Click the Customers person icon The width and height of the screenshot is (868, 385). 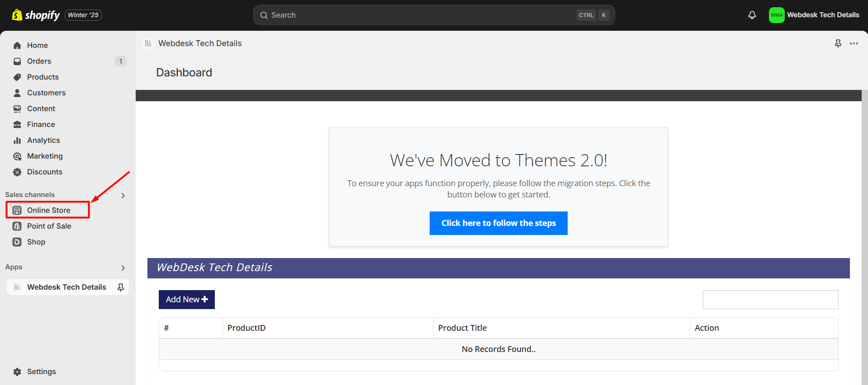click(17, 93)
